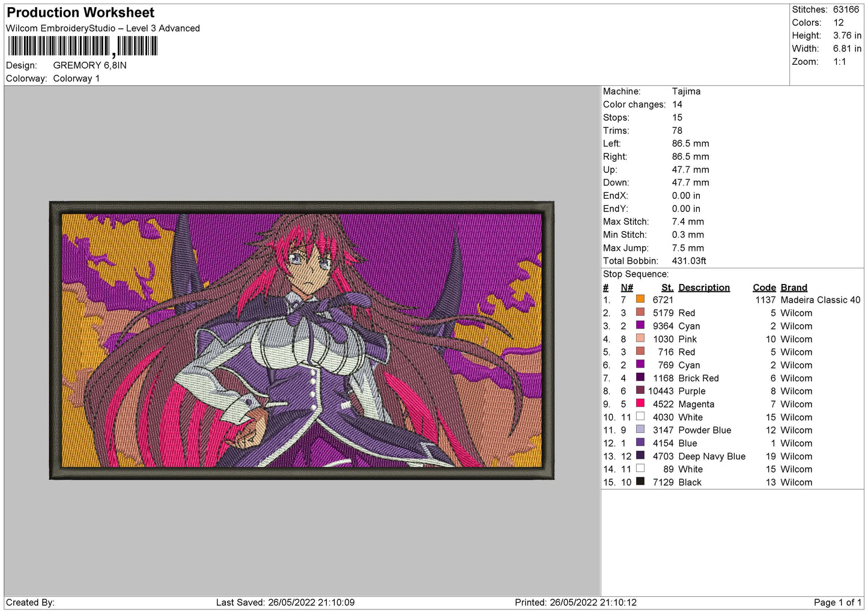This screenshot has width=868, height=613.
Task: Click the 'Deep Navy Blue' description text
Action: (712, 456)
